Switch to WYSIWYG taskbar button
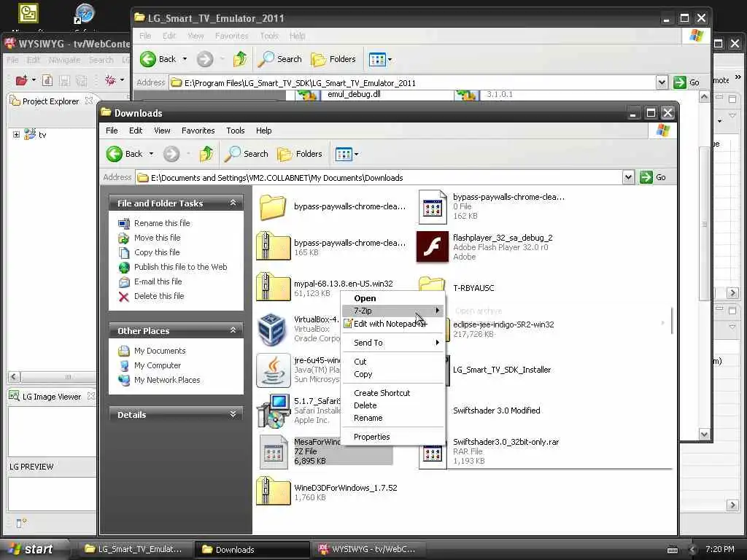The image size is (747, 560). point(368,549)
